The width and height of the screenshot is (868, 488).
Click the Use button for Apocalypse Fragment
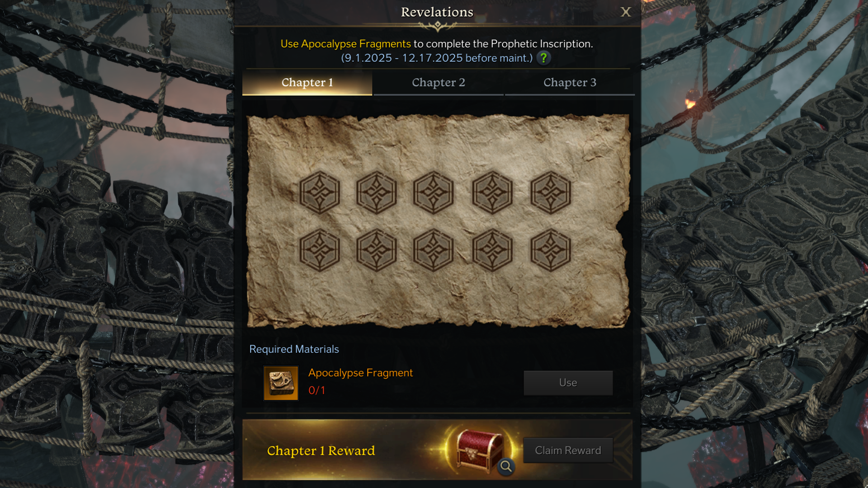(x=568, y=383)
